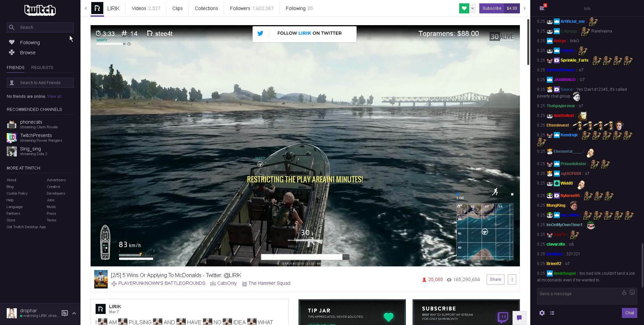Viewport: 644px width, 325px height.
Task: Open recommended channel TwitchPresents
Action: 40,138
